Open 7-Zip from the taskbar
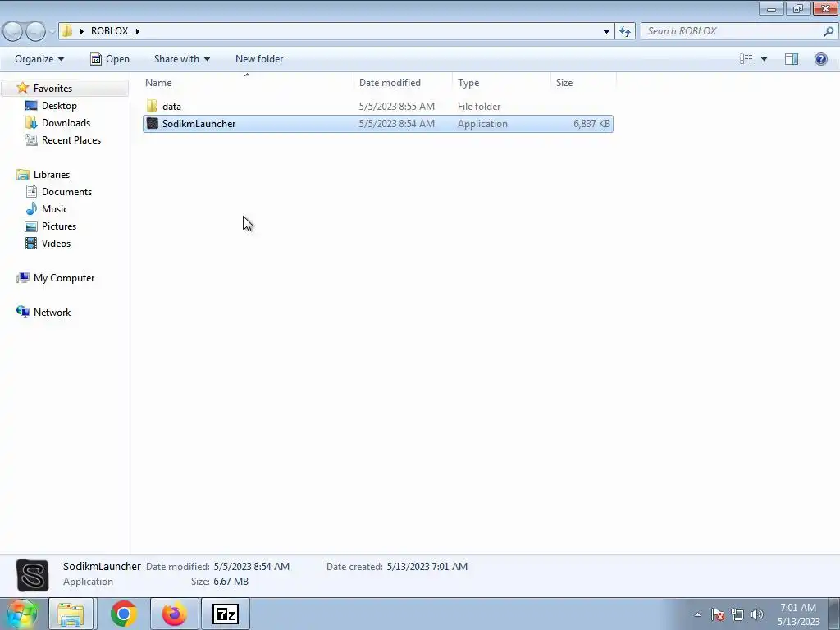This screenshot has height=630, width=840. [225, 614]
